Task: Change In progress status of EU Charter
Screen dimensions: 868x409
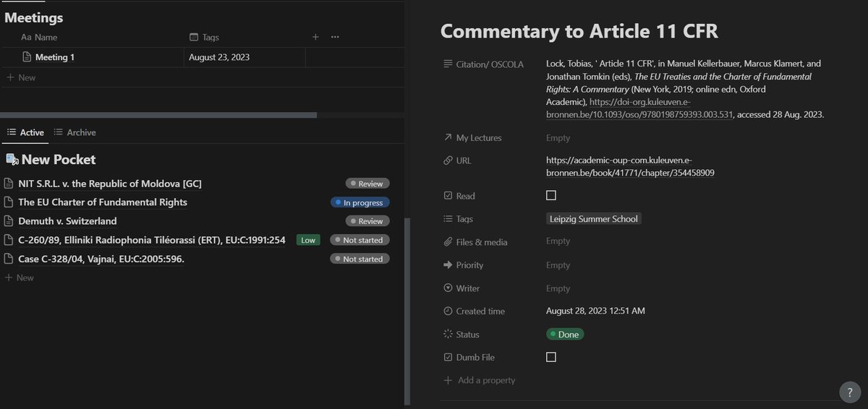Action: (x=360, y=202)
